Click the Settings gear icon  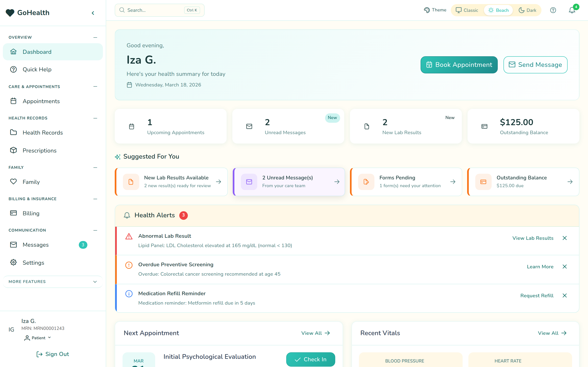coord(13,262)
